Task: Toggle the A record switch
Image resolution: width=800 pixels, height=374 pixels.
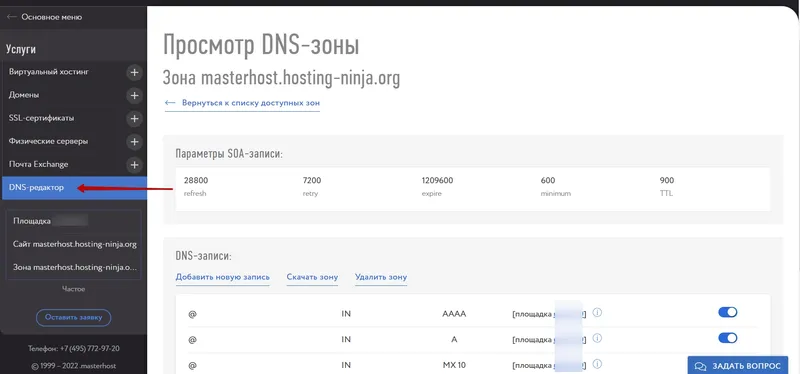Action: [x=728, y=338]
